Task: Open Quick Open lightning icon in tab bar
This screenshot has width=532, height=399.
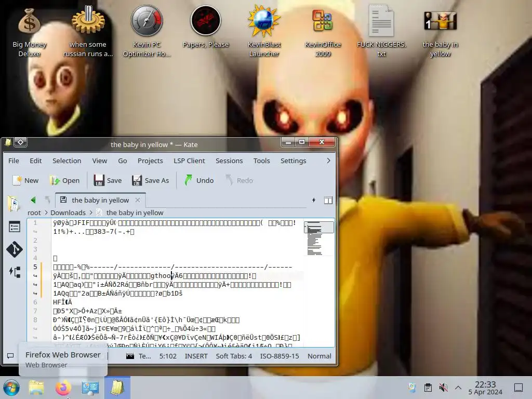Action: (x=314, y=200)
